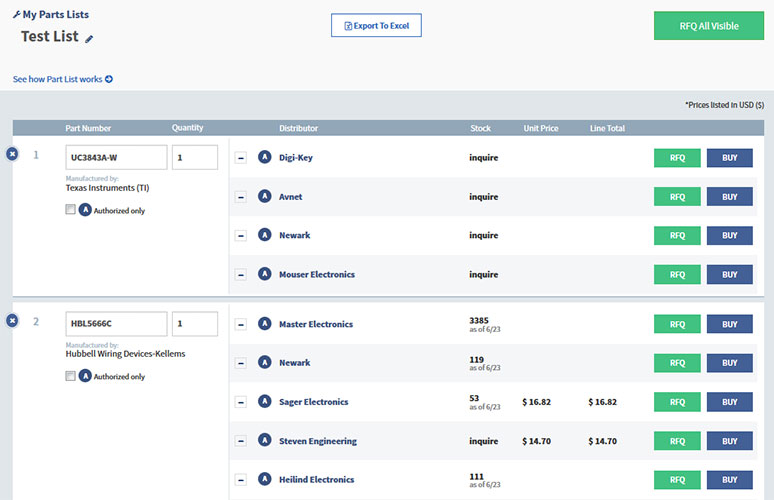Screen dimensions: 774x500
Task: Click the arrow icon after See how Part List works
Action: [109, 79]
